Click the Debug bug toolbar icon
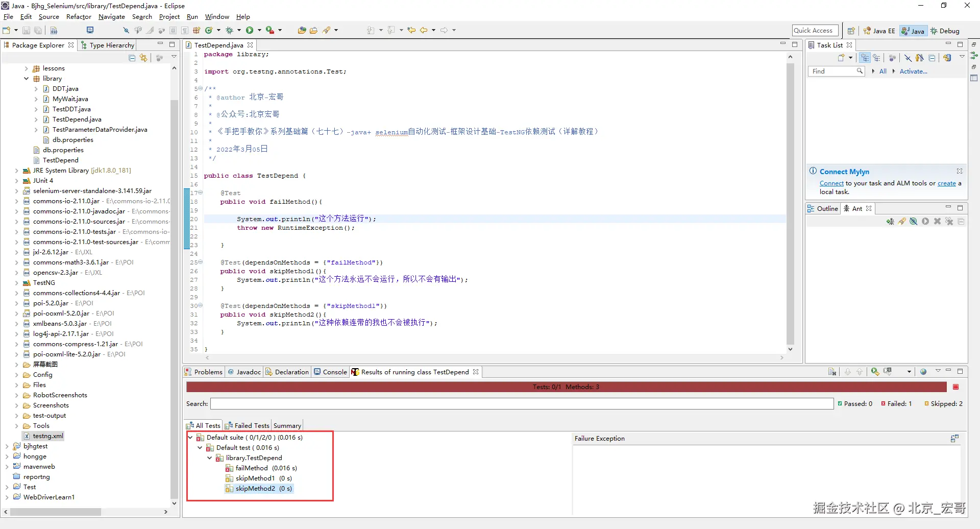980x529 pixels. tap(229, 31)
